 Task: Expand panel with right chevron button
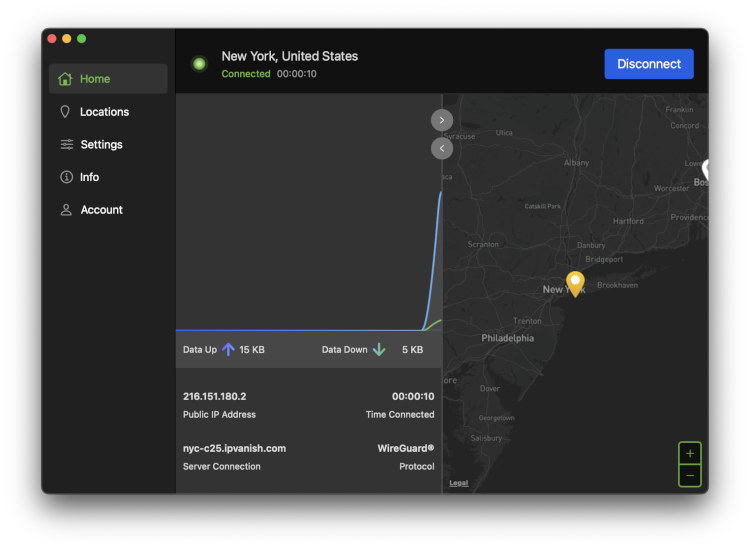tap(442, 120)
